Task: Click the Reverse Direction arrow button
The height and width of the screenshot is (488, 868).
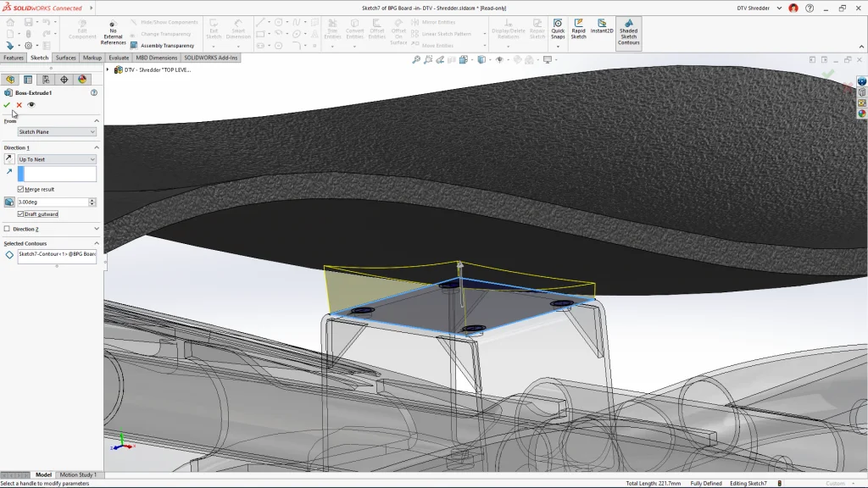Action: point(9,158)
